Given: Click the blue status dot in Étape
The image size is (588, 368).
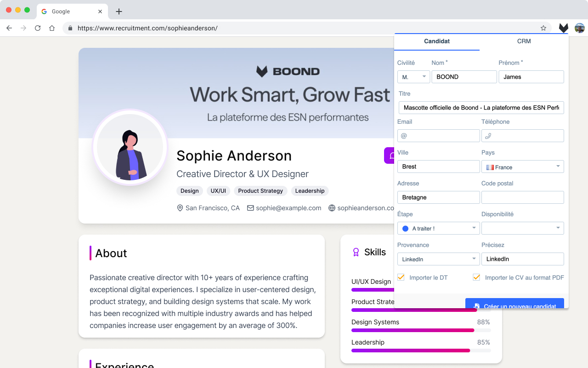Looking at the screenshot, I should [405, 229].
